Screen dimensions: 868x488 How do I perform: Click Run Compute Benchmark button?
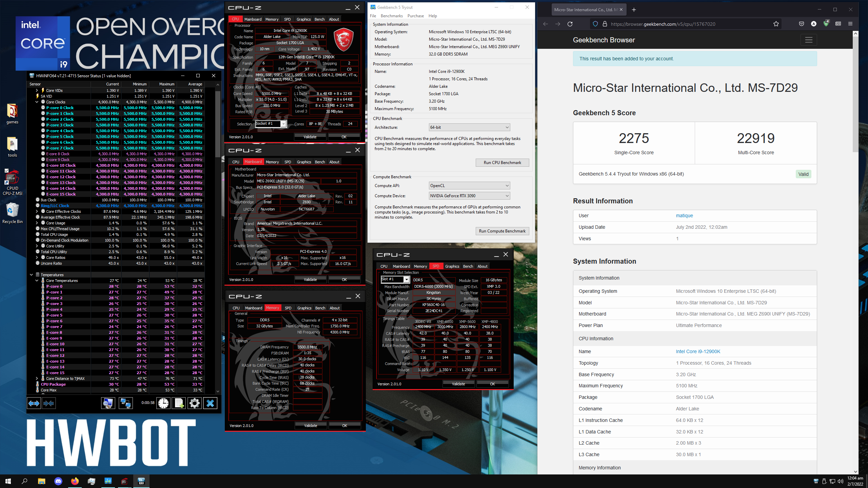pyautogui.click(x=502, y=231)
